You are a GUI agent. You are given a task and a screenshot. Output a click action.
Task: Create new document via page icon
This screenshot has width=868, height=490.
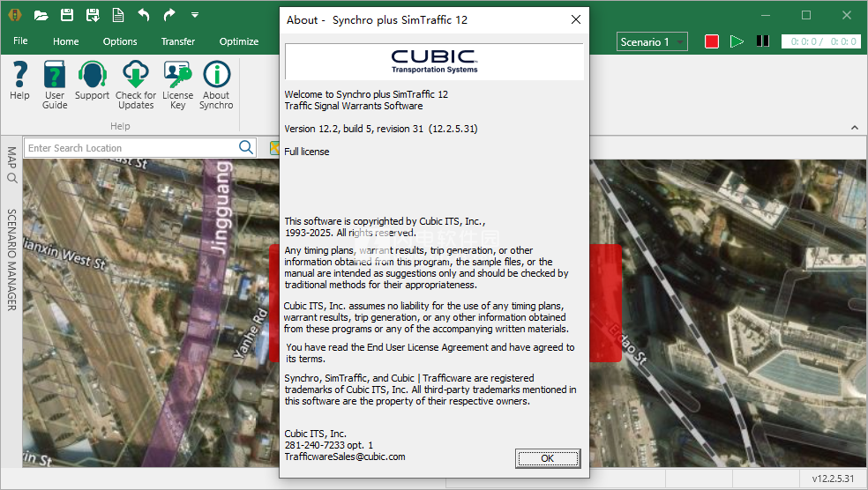(118, 15)
